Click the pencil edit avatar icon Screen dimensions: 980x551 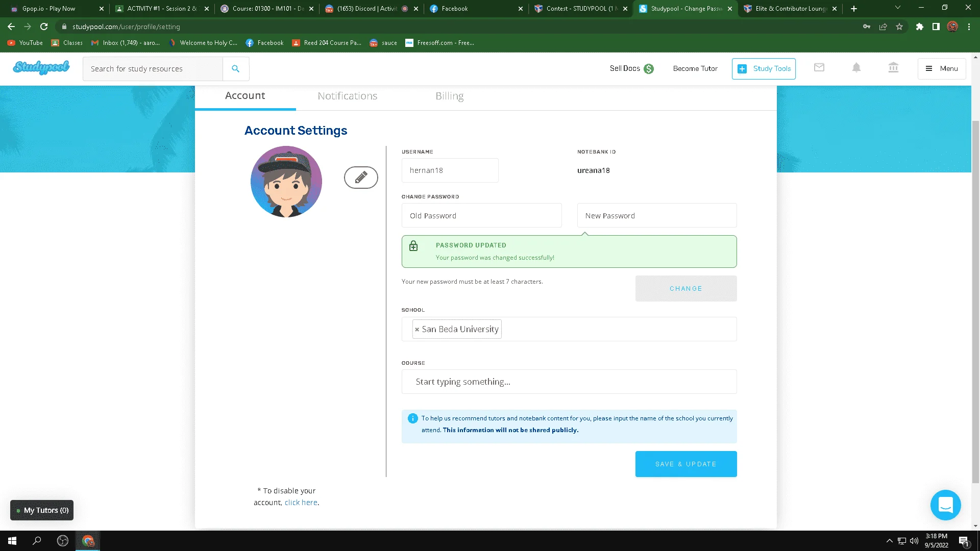click(x=361, y=177)
